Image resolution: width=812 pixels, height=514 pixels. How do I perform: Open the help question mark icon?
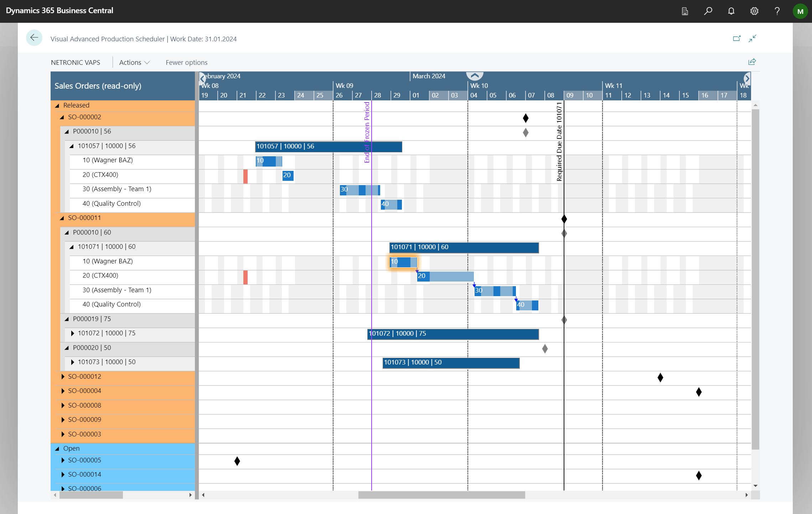point(777,11)
